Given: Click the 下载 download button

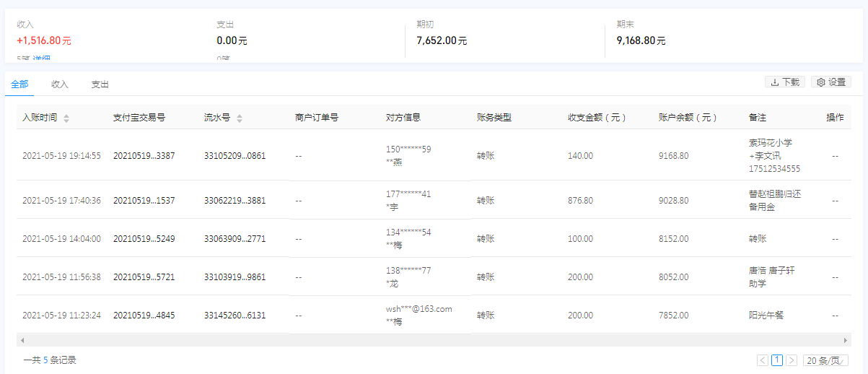Looking at the screenshot, I should [784, 82].
